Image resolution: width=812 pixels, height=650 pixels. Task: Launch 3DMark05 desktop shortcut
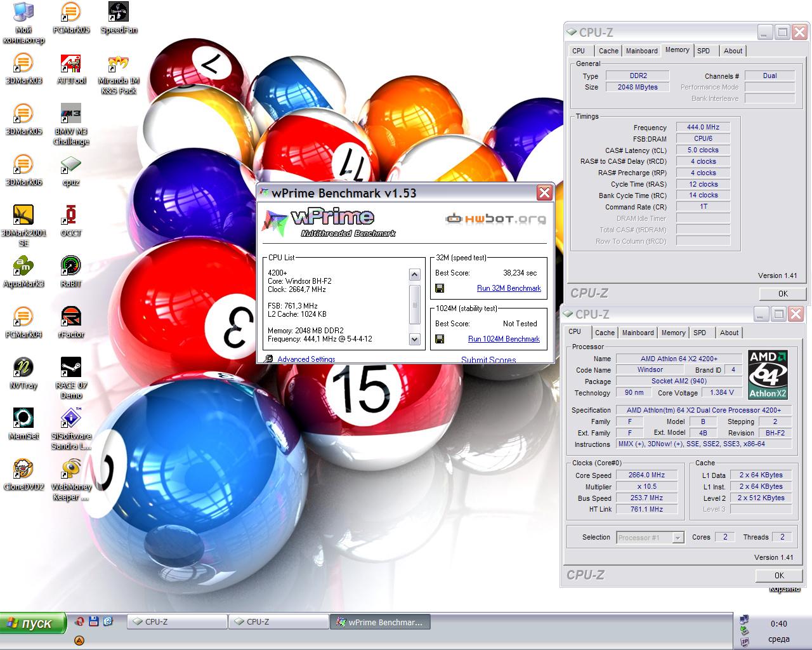23,119
